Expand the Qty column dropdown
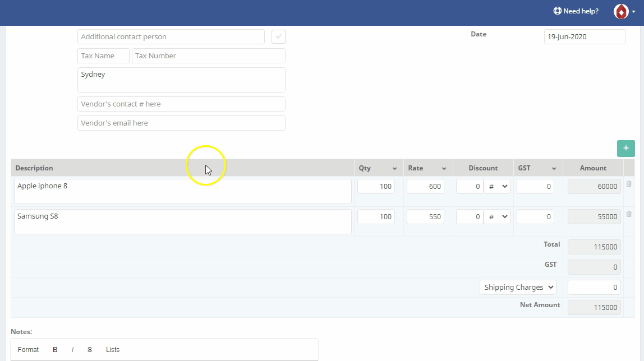644x361 pixels. 395,168
